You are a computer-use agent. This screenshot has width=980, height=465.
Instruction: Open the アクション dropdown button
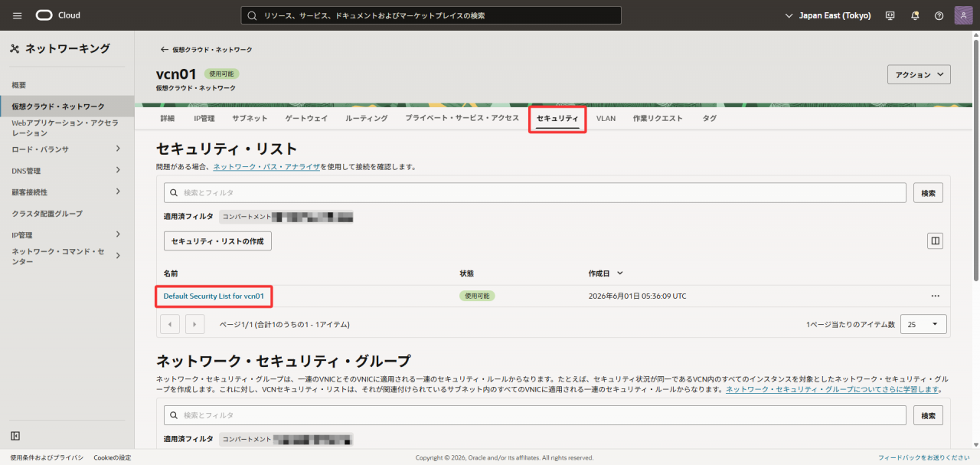919,74
